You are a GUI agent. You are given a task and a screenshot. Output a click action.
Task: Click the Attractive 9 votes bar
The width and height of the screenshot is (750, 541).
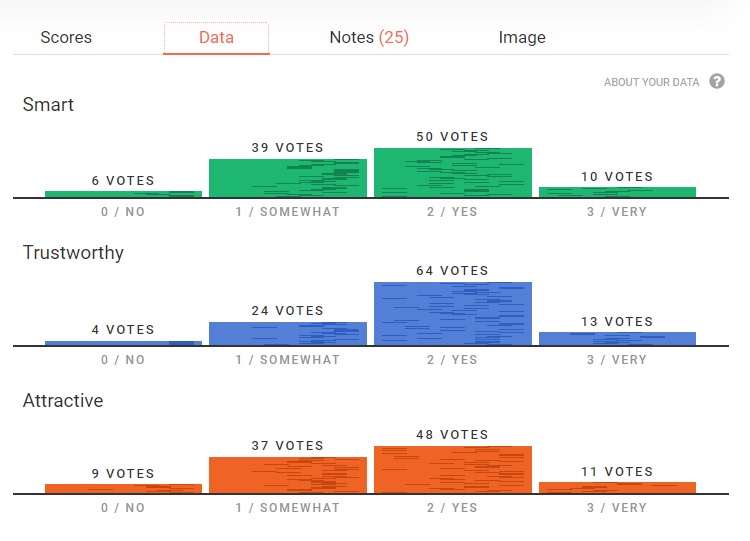[x=123, y=489]
